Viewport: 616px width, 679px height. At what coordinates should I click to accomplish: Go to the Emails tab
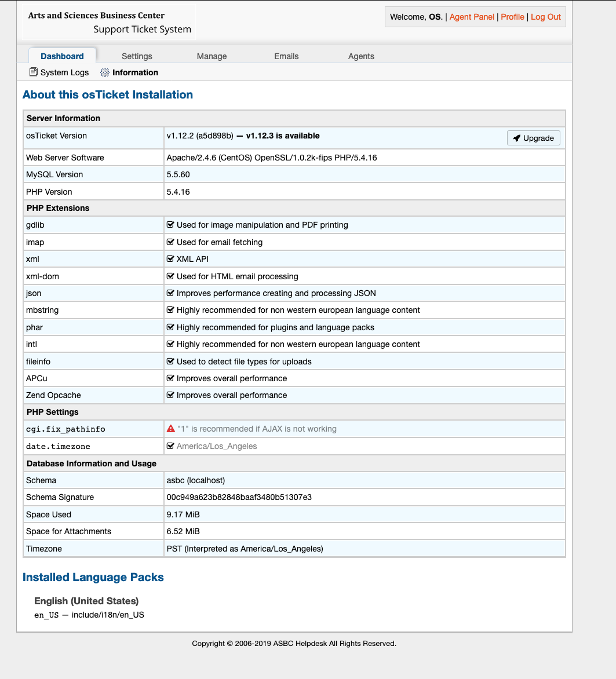click(x=286, y=56)
